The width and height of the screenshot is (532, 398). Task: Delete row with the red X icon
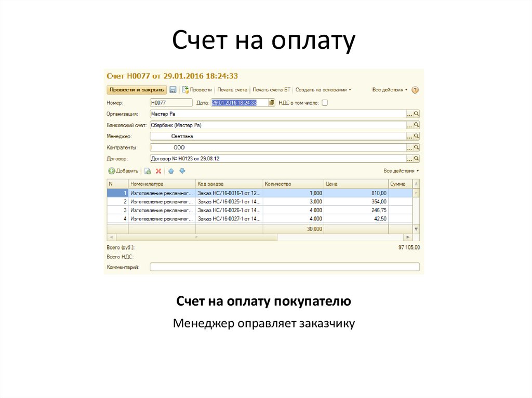click(x=158, y=171)
